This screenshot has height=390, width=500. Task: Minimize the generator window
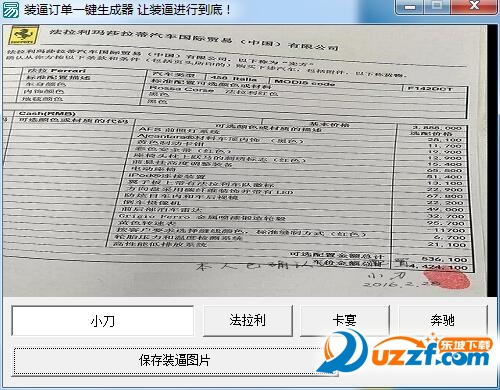[x=410, y=7]
